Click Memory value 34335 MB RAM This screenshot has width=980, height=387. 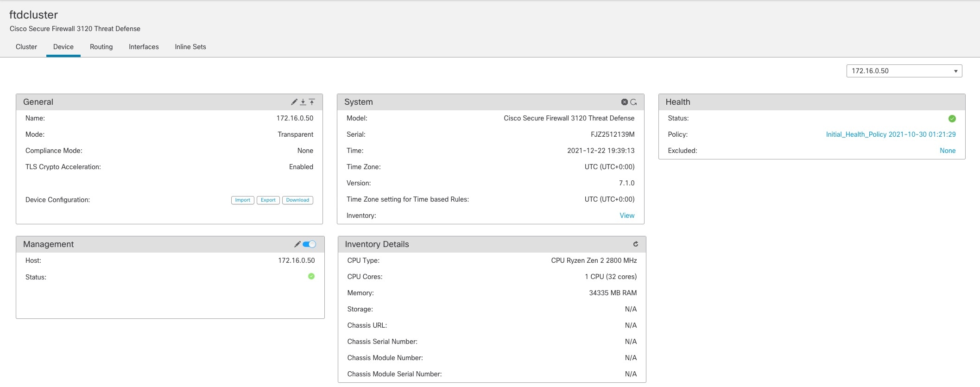pyautogui.click(x=613, y=293)
